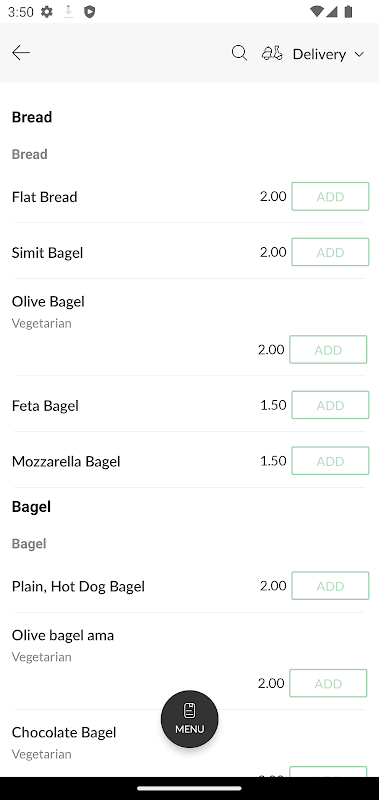The height and width of the screenshot is (800, 379).
Task: Add Flat Bread to order
Action: click(330, 196)
